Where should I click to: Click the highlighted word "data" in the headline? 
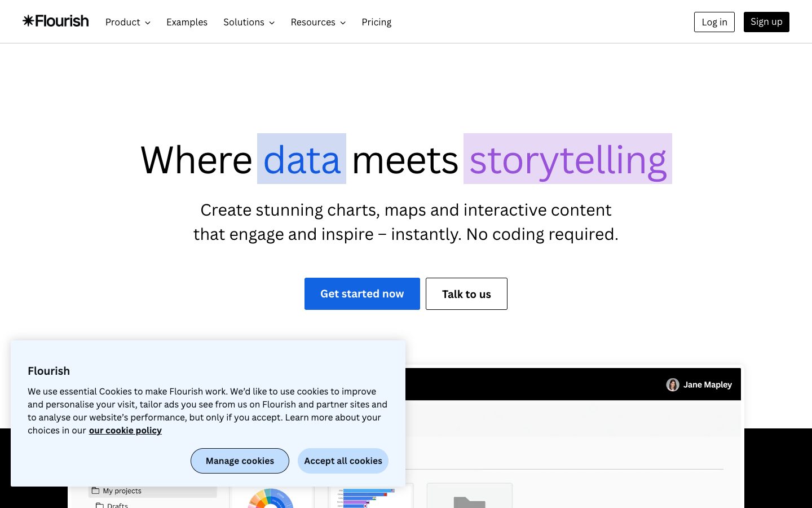tap(302, 159)
